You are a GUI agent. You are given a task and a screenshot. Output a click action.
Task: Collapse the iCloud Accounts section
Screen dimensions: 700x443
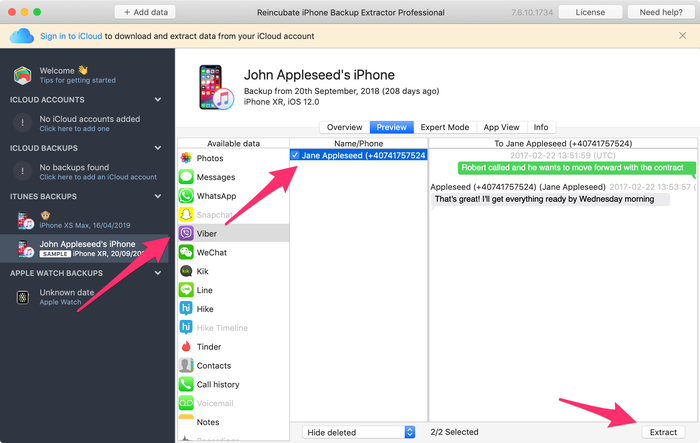click(158, 99)
